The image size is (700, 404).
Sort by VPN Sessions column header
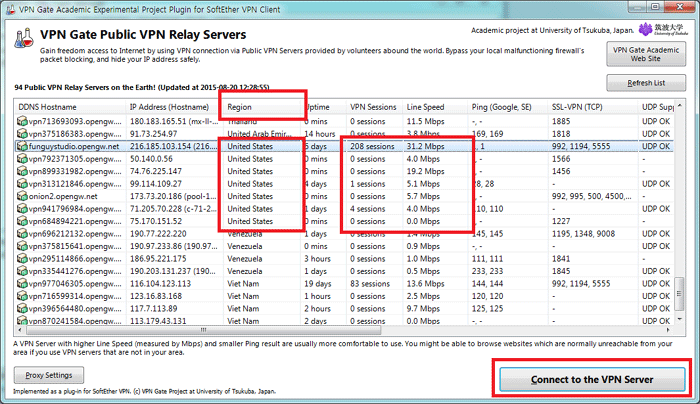374,106
